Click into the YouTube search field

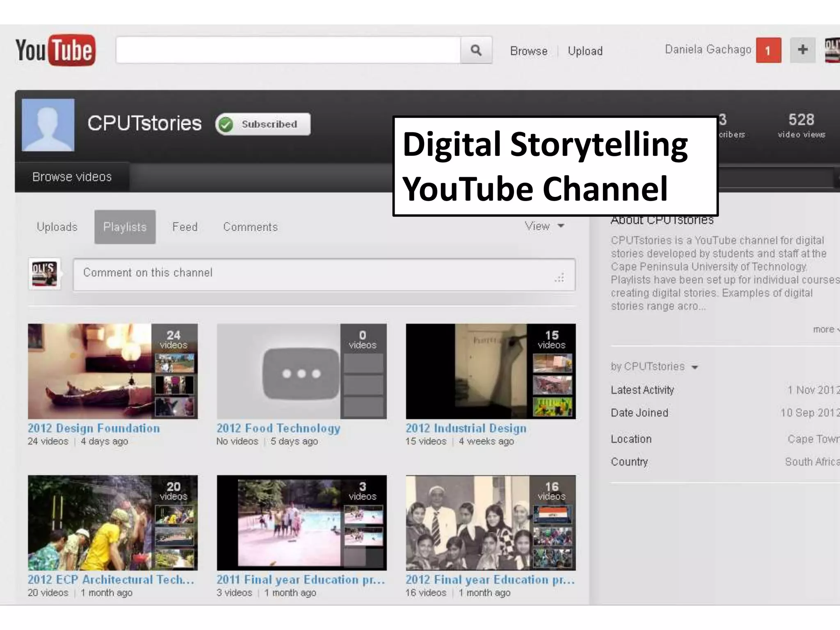coord(288,50)
